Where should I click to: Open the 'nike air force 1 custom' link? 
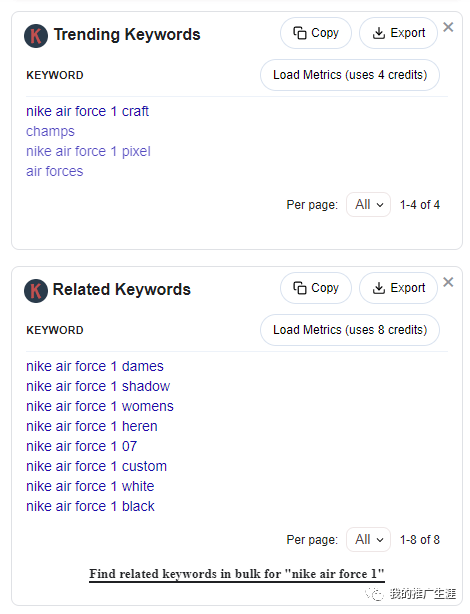(x=96, y=466)
